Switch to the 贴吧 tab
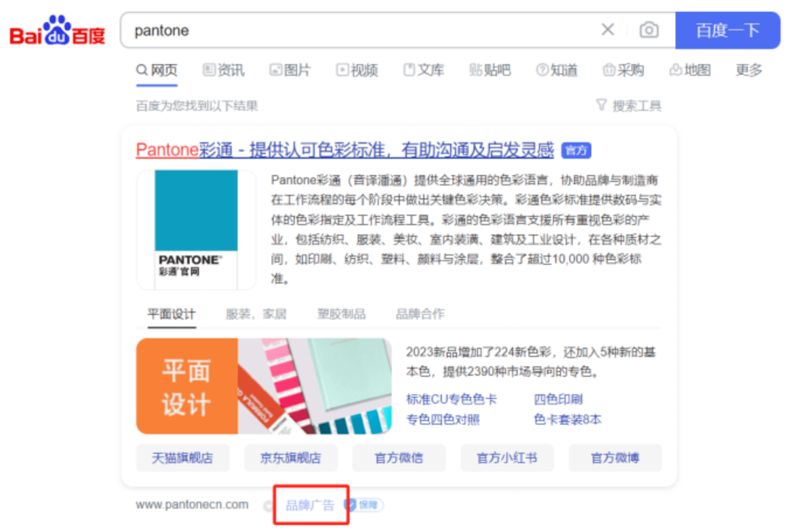Viewport: 794px width, 532px height. 490,71
